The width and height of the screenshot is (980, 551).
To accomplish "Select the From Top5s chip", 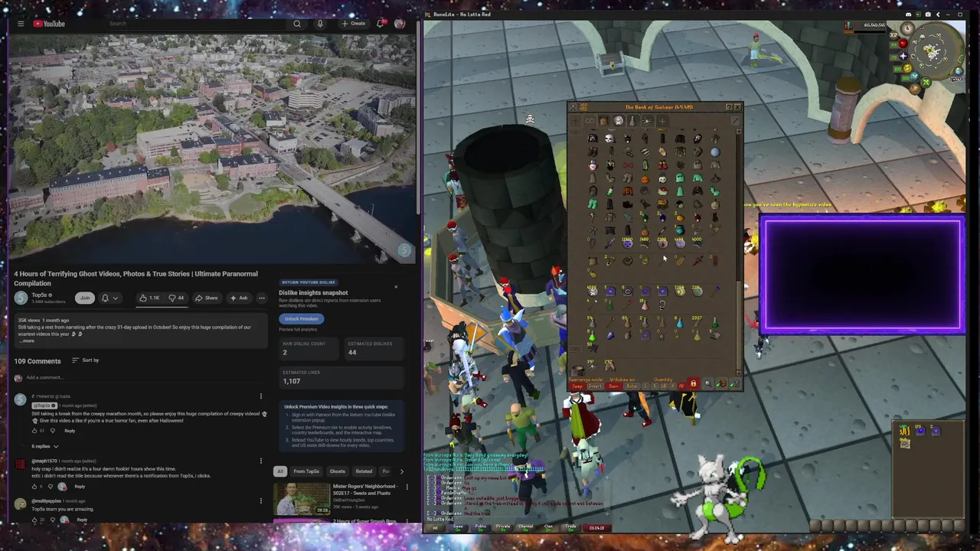I will (306, 471).
